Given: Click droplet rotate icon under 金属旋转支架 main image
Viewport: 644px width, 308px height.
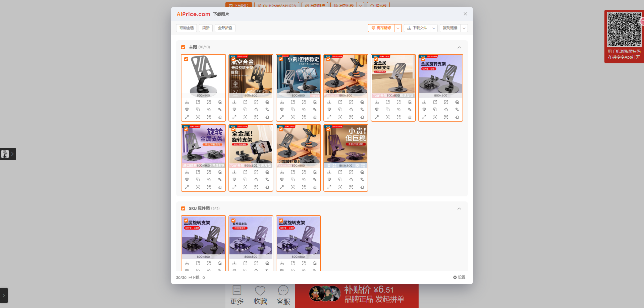Looking at the screenshot, I should point(446,110).
